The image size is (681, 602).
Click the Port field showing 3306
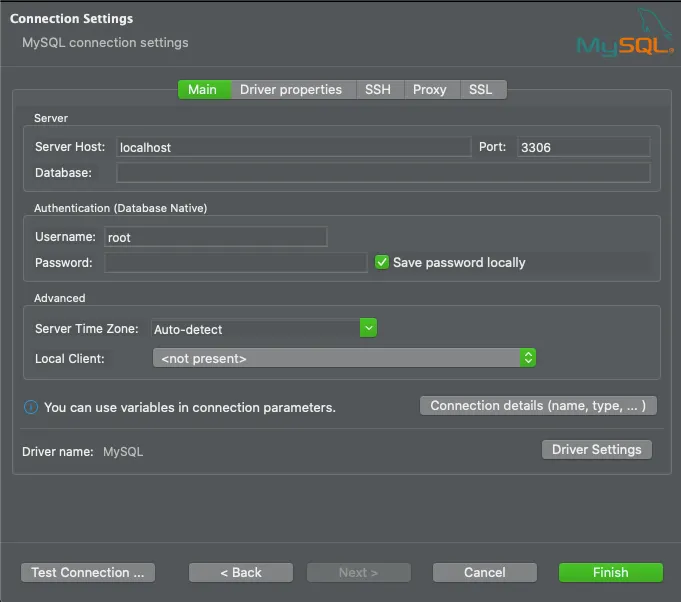[x=583, y=147]
